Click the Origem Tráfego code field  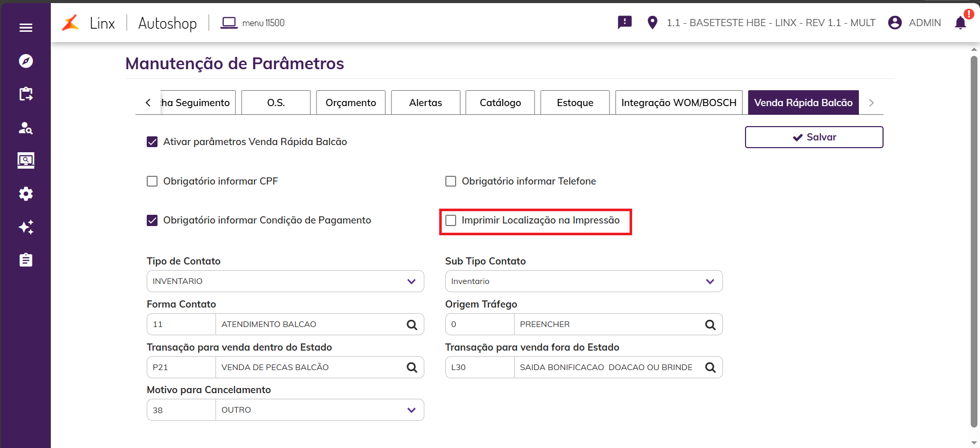pyautogui.click(x=480, y=324)
